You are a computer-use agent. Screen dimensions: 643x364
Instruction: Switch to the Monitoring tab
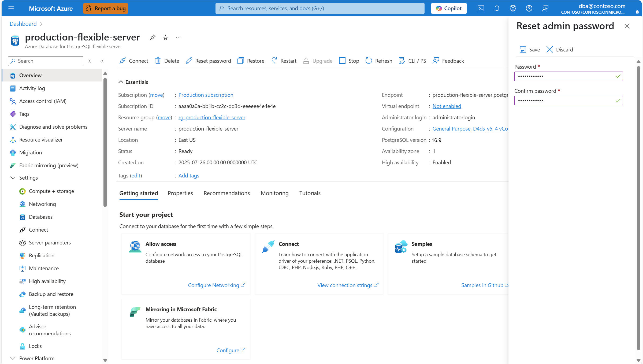pyautogui.click(x=274, y=193)
